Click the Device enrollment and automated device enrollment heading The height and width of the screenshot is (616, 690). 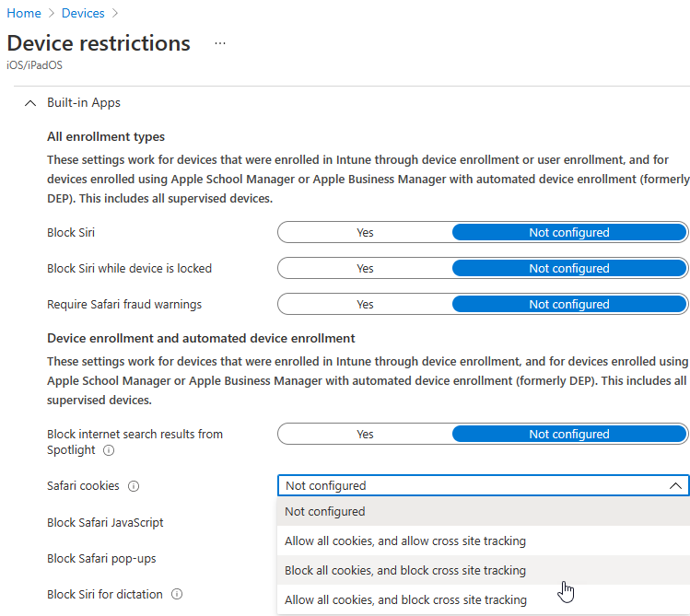click(x=201, y=338)
